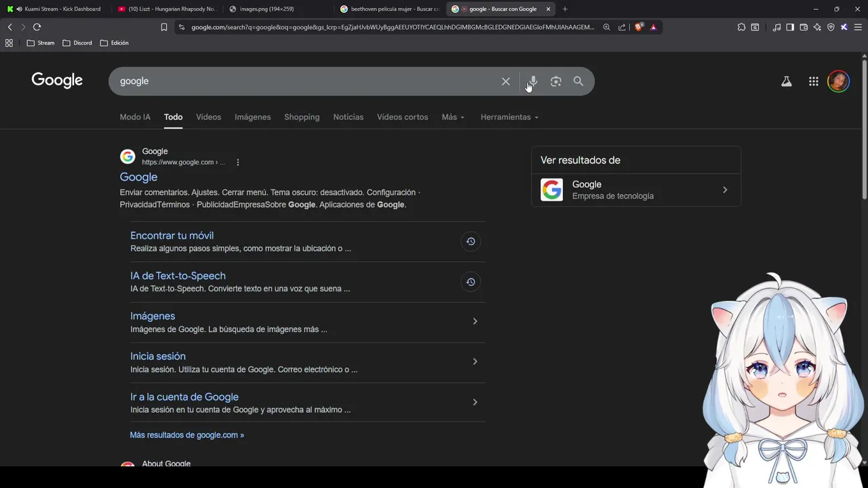Open the Discord bookmarks folder
This screenshot has width=868, height=488.
pos(77,43)
